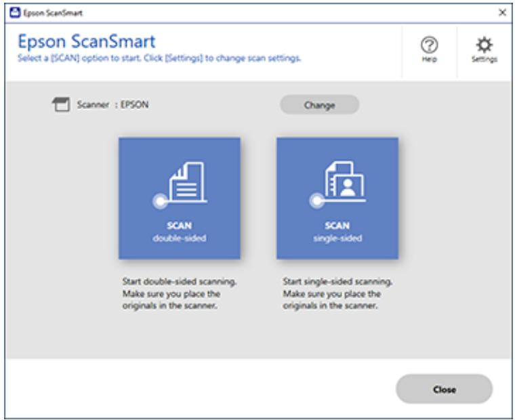Viewport: 515px width, 420px height.
Task: Click the 'Select a [SCAN] option to start' instruction
Action: pos(159,58)
